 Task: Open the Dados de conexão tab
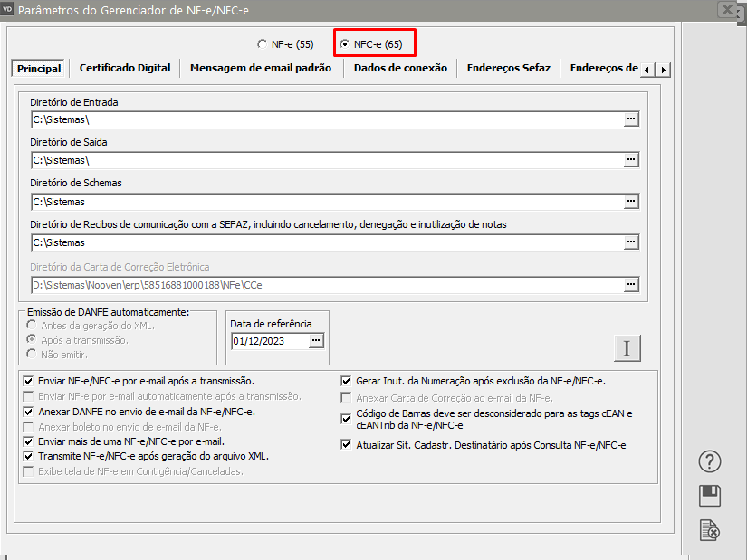pyautogui.click(x=400, y=68)
